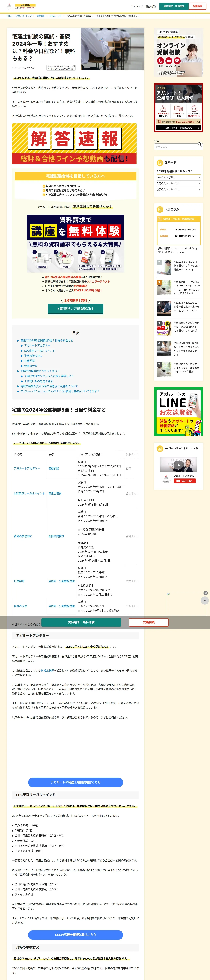Jump to LEC東京リーガルマインド in table of contents

(40, 351)
